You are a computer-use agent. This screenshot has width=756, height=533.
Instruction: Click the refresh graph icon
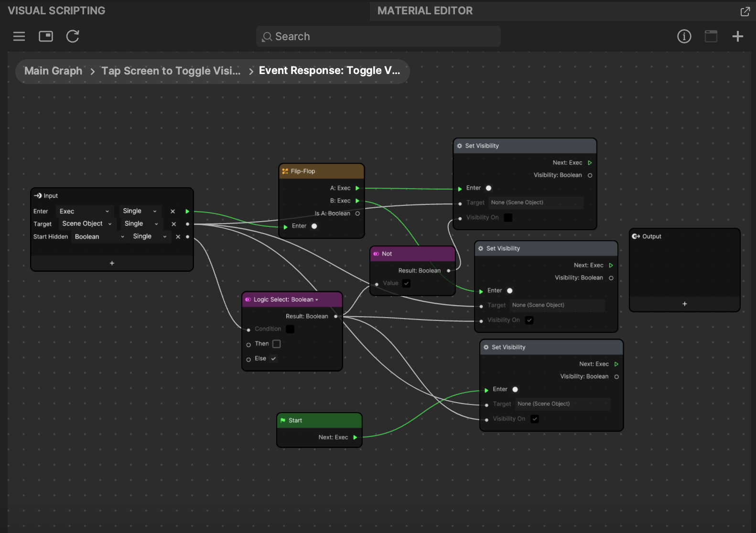click(73, 36)
